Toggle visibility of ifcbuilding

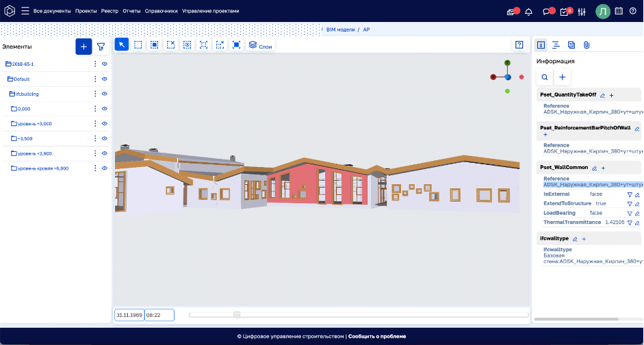point(105,94)
